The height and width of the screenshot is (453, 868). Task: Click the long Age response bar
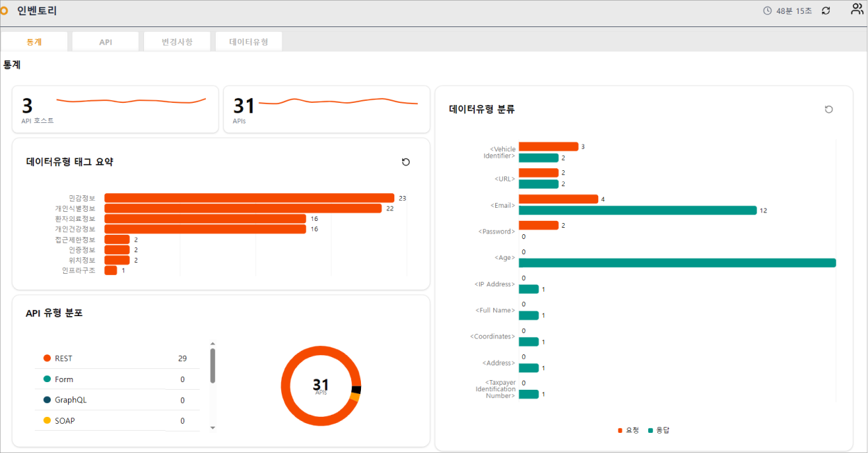(677, 263)
